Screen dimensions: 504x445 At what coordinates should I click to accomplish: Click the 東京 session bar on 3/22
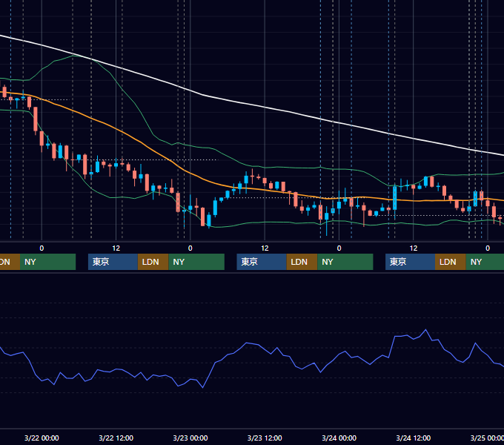pos(113,262)
